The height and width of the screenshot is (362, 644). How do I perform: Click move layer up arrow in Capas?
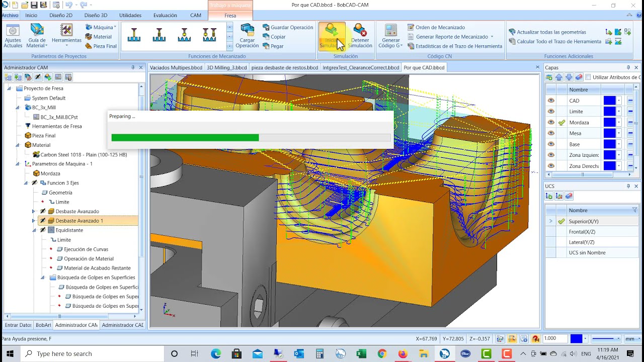(x=559, y=77)
